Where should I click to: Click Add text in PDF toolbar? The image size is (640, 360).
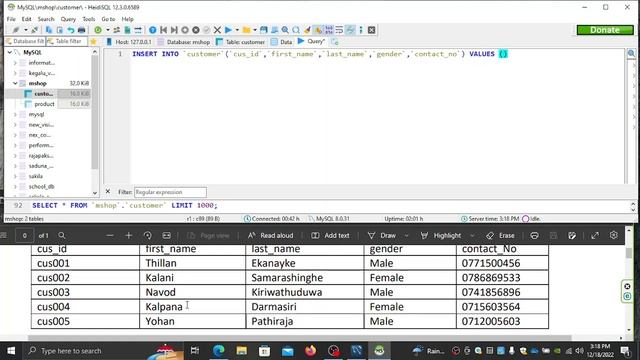pyautogui.click(x=331, y=236)
